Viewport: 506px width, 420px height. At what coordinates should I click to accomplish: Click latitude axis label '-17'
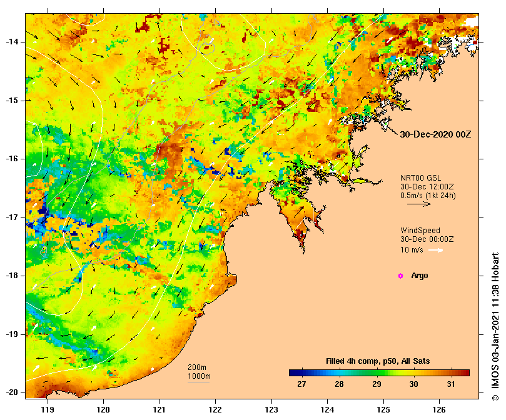tap(12, 217)
